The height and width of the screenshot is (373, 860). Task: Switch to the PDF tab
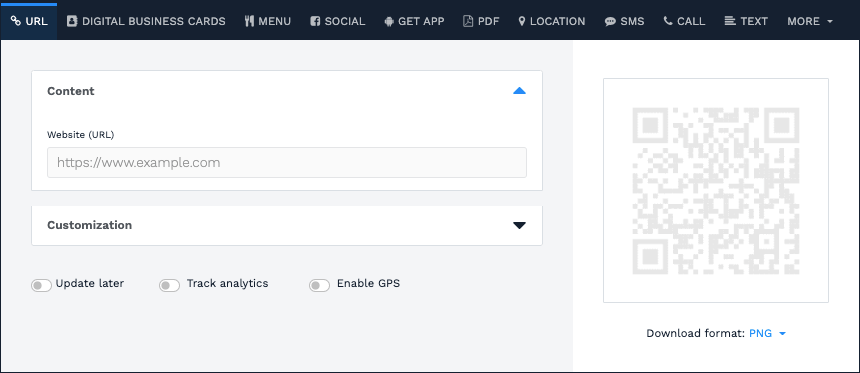point(481,21)
